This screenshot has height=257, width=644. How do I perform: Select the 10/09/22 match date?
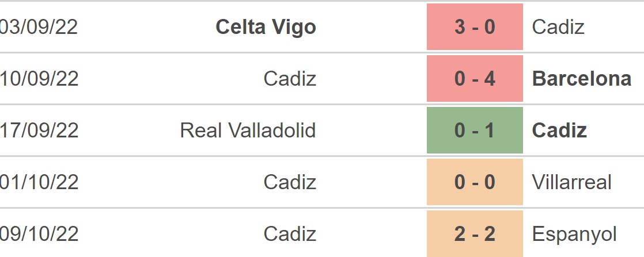coord(39,79)
